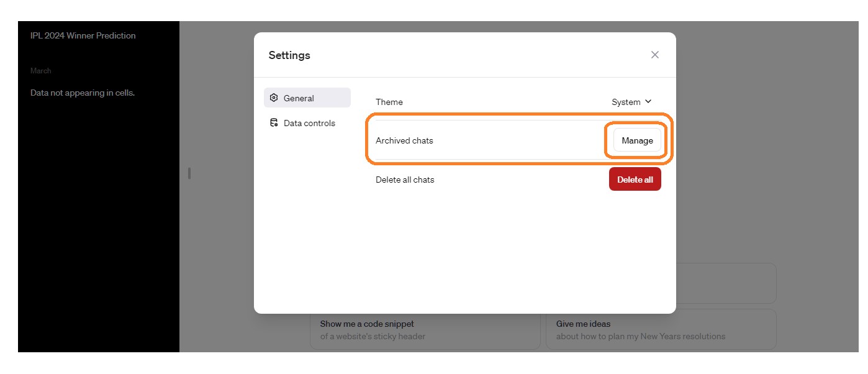This screenshot has width=868, height=374.
Task: Click the X icon to close Settings
Action: 654,55
